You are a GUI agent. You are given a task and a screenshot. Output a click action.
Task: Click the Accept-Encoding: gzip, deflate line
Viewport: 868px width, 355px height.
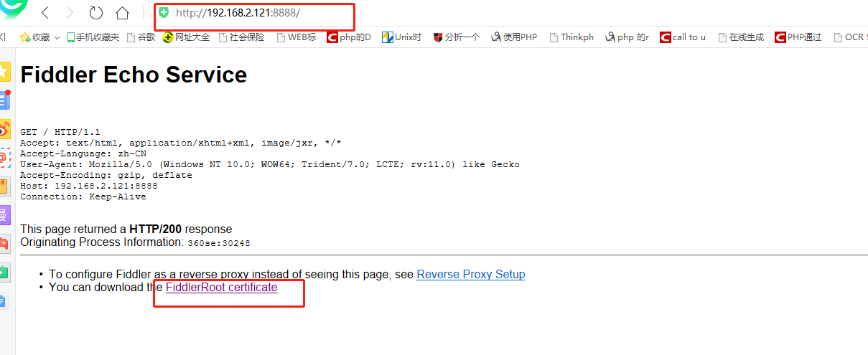(x=106, y=175)
